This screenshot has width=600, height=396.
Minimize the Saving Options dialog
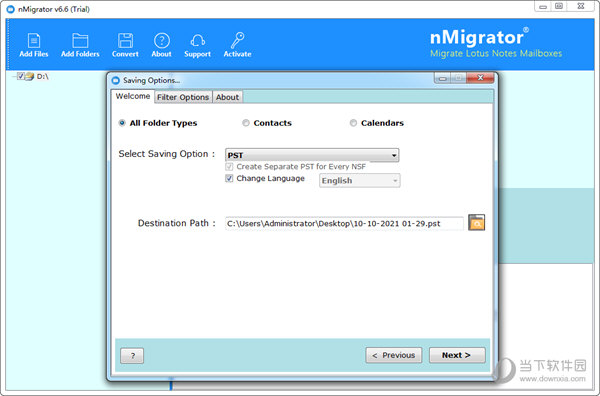click(x=442, y=78)
